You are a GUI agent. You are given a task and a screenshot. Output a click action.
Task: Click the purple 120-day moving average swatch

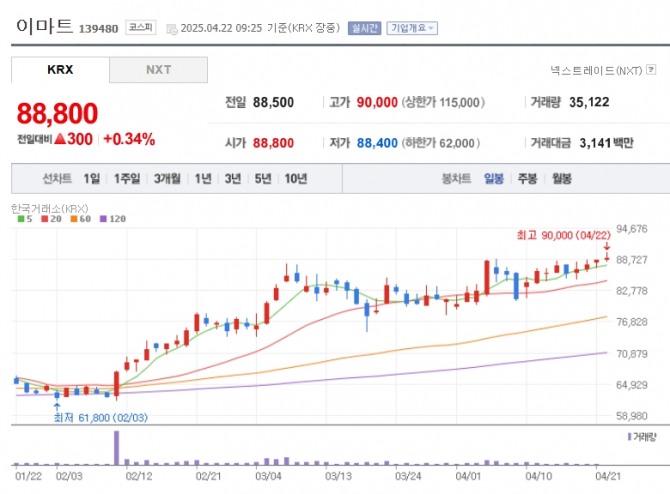click(103, 218)
